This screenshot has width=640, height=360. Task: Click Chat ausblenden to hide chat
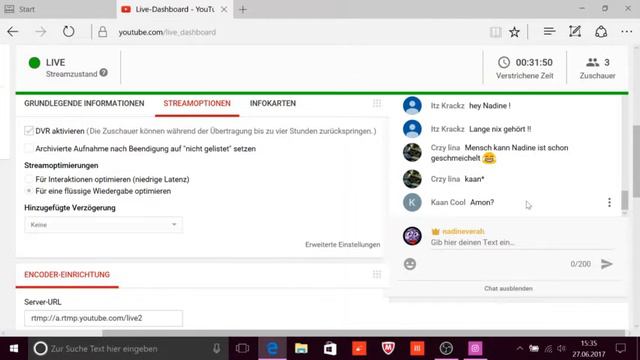(508, 289)
